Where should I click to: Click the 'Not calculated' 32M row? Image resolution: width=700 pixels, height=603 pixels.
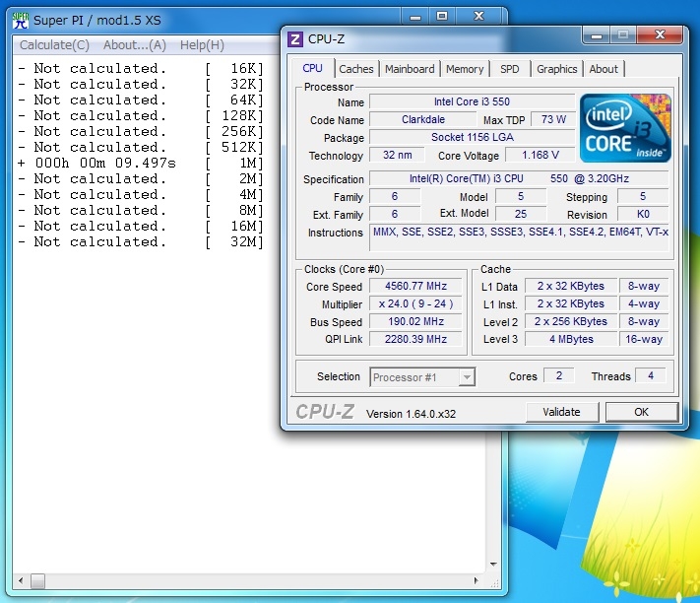(x=141, y=241)
